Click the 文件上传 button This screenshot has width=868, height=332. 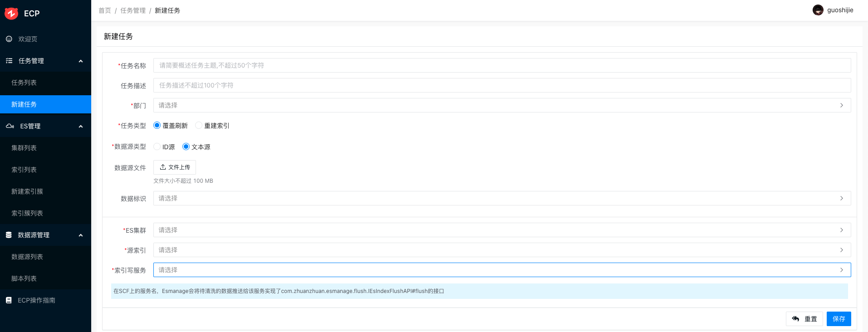[x=175, y=167]
